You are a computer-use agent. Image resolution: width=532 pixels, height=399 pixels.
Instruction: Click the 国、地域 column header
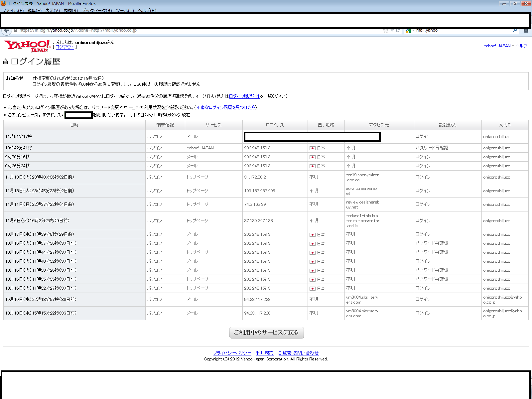[326, 125]
